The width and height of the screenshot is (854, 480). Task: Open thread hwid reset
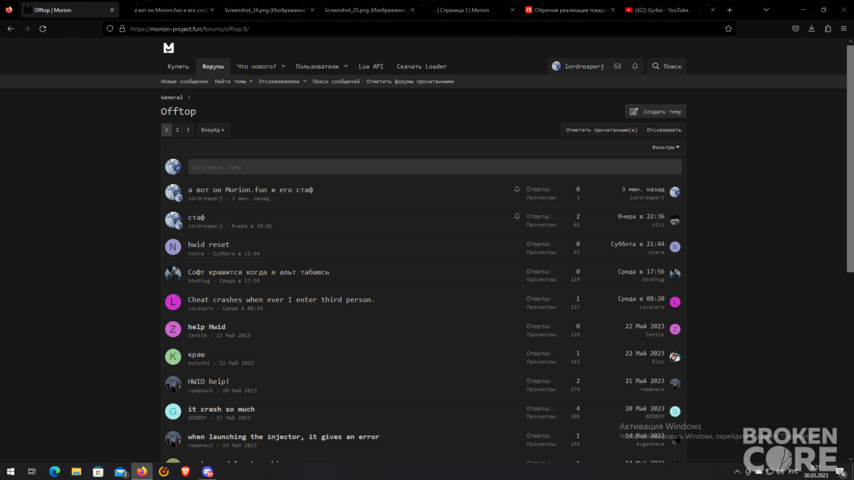(x=209, y=245)
